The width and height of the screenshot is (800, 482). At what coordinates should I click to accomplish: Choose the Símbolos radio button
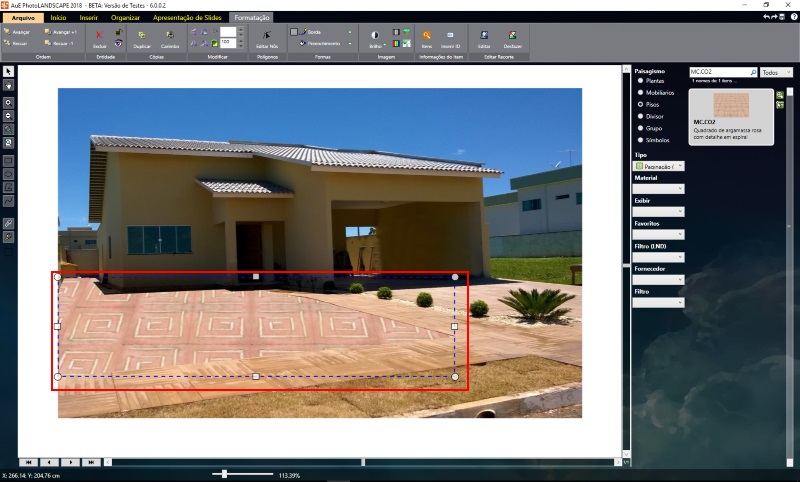click(x=640, y=140)
